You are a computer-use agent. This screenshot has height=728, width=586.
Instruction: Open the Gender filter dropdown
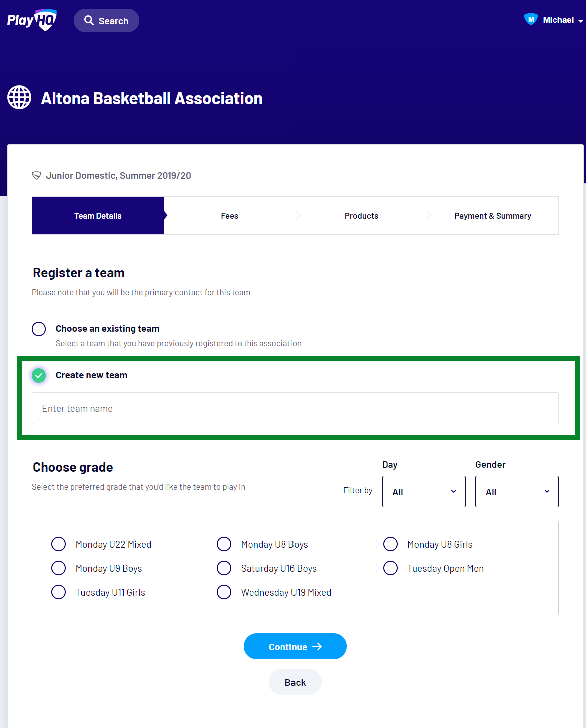(517, 491)
